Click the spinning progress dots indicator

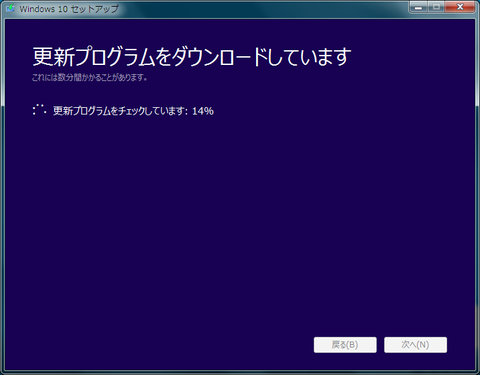coord(39,110)
